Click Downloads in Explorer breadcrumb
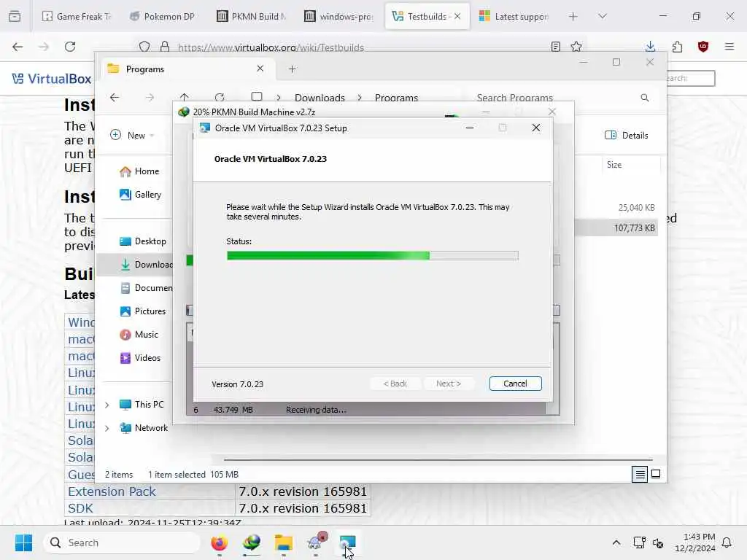Screen dimensions: 747x560 [x=320, y=98]
